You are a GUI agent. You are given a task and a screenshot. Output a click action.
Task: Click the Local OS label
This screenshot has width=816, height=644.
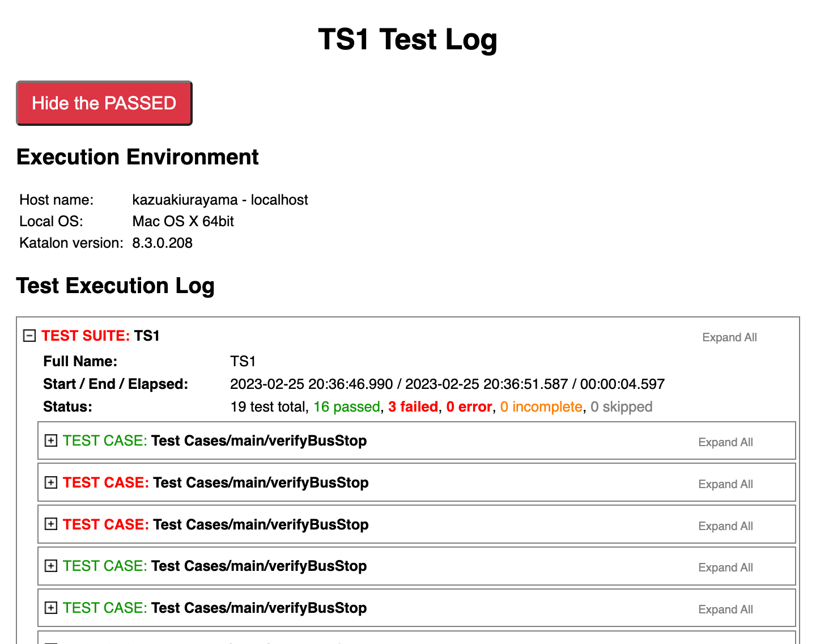coord(51,221)
